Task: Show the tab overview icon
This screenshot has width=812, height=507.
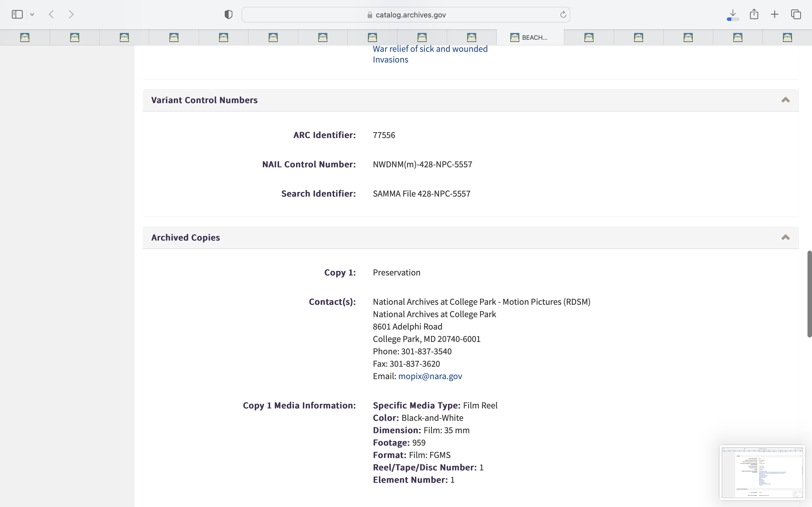Action: click(796, 14)
